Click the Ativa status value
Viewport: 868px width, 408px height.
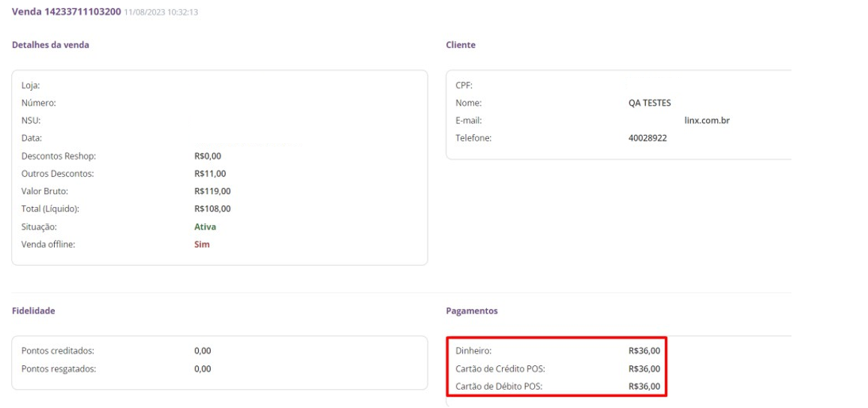pyautogui.click(x=205, y=227)
